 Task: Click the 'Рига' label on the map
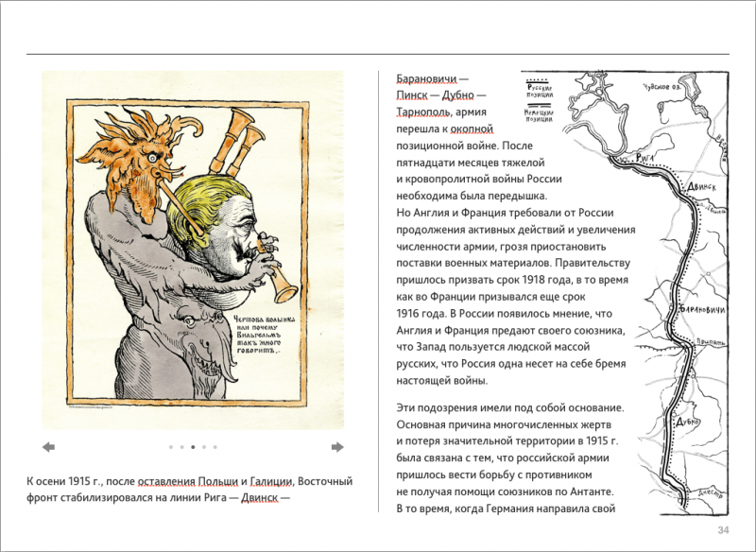click(644, 158)
